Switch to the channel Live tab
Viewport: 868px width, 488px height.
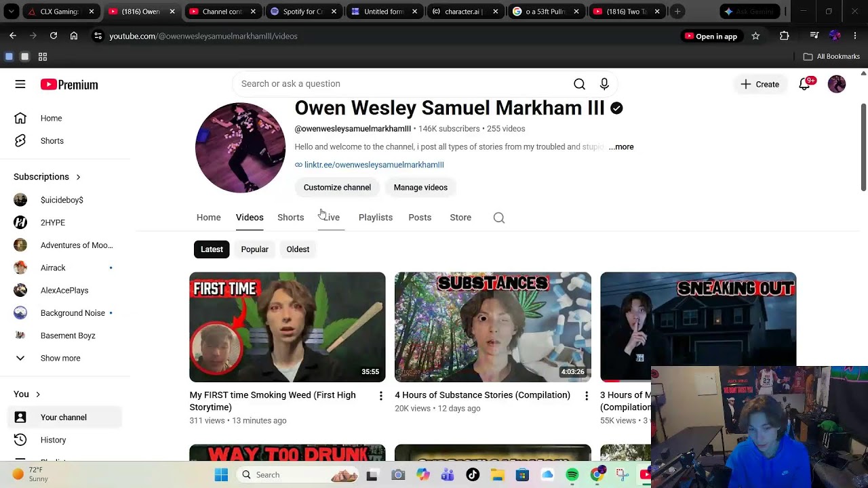[x=332, y=218]
